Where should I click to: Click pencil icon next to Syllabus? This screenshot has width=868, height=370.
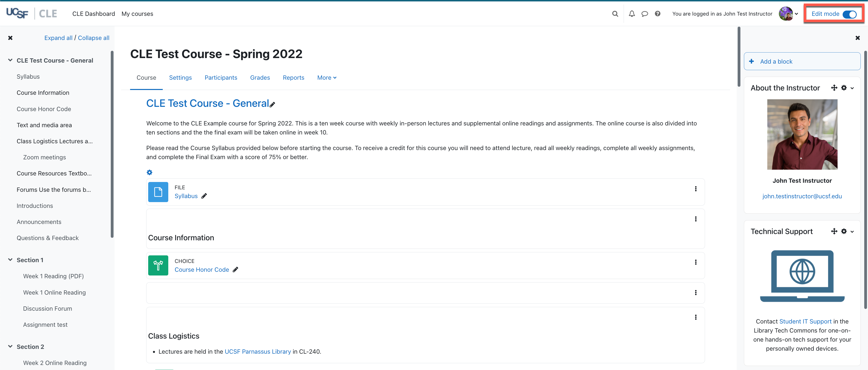coord(204,196)
